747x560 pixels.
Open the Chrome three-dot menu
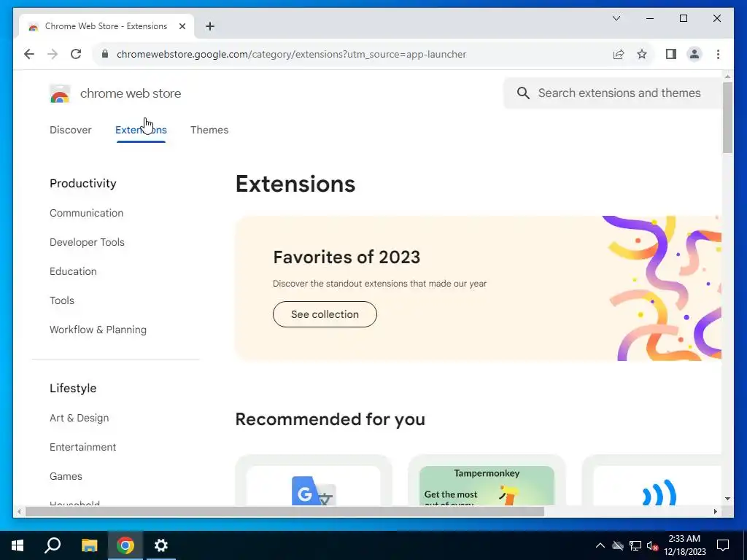tap(718, 54)
